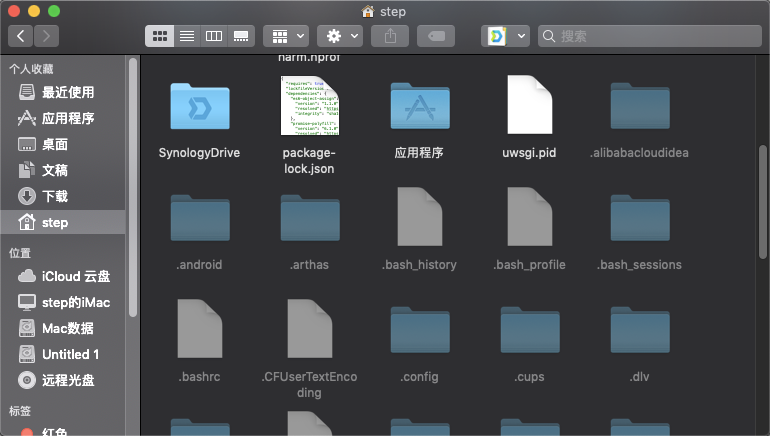Click the .arthas name label
Image resolution: width=770 pixels, height=436 pixels.
(x=309, y=265)
